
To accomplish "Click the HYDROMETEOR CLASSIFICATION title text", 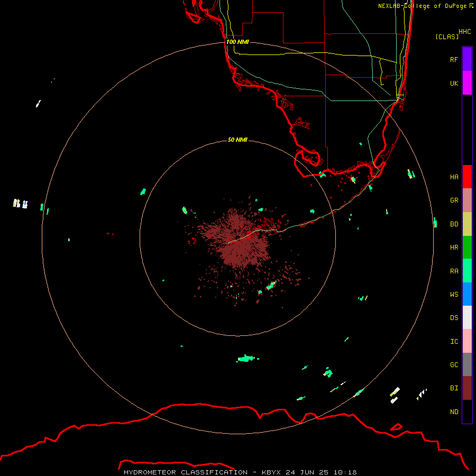I will point(186,472).
